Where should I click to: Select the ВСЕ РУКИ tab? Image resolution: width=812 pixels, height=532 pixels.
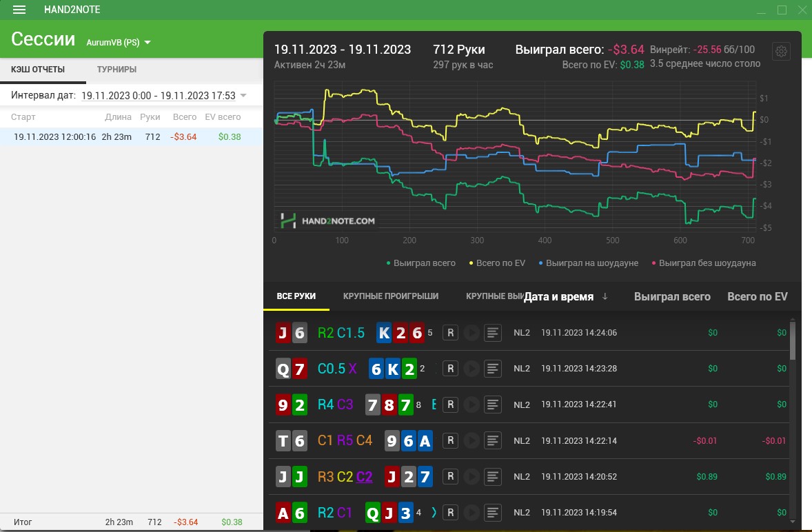click(296, 296)
